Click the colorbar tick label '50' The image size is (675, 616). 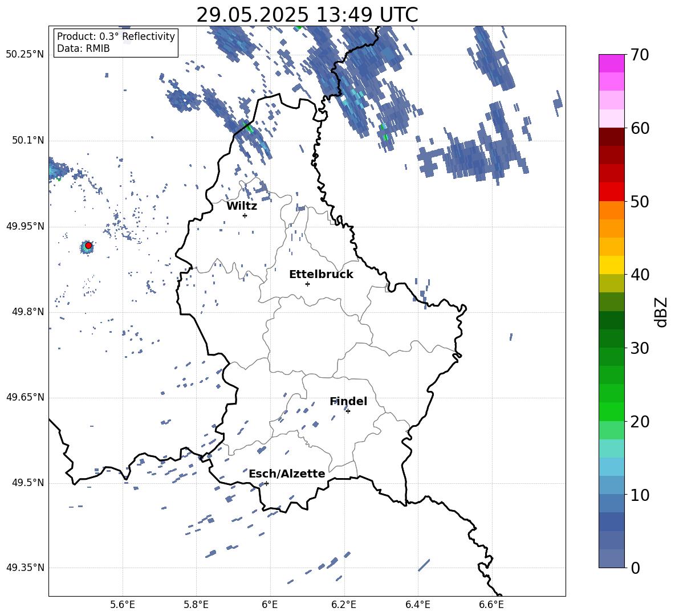click(x=640, y=202)
